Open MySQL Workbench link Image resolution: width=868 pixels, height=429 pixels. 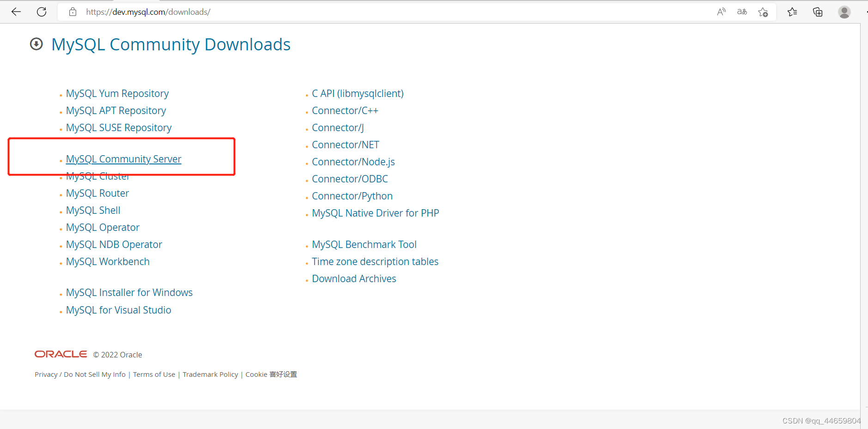tap(108, 262)
